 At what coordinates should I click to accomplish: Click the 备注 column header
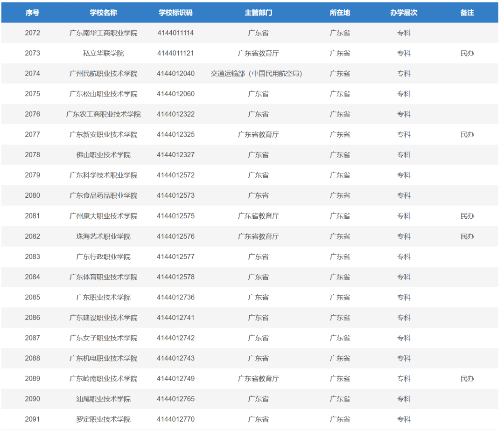point(467,13)
